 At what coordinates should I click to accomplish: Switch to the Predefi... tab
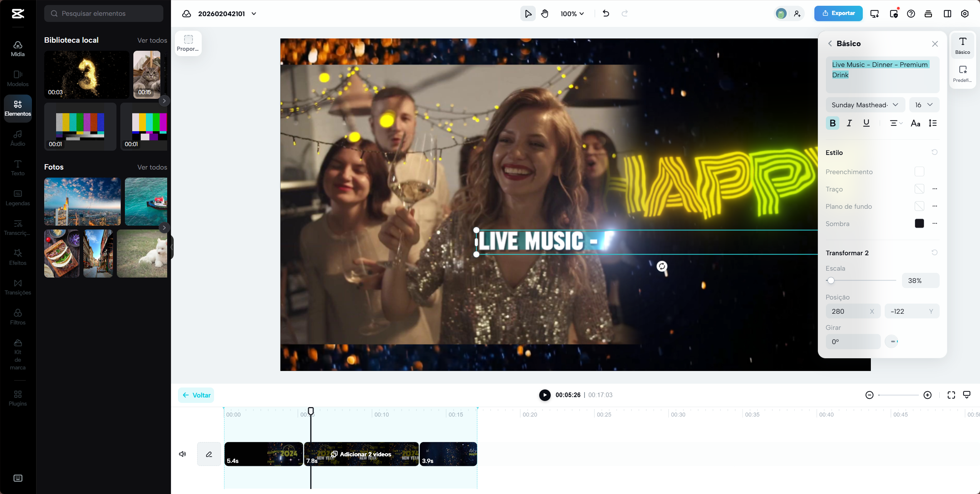coord(962,73)
